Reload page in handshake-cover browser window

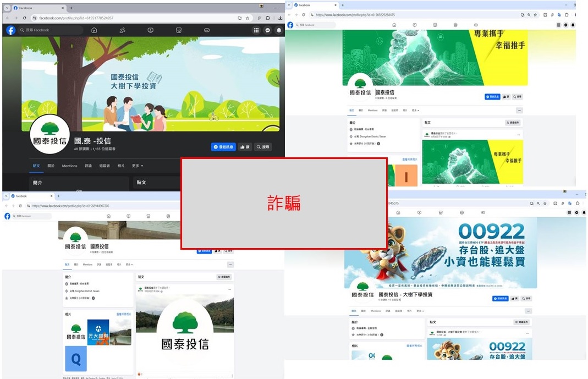(x=304, y=15)
